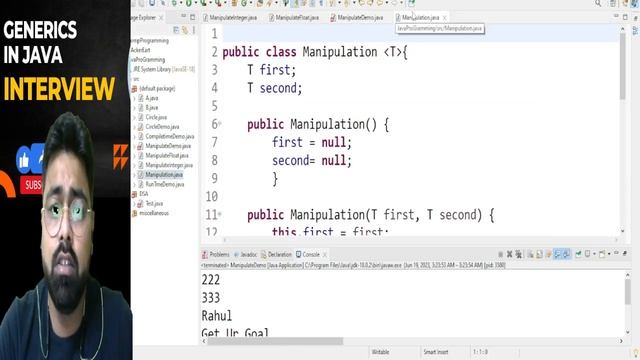This screenshot has width=640, height=360.
Task: Expand CompiletimeDemo.java tree node
Action: 134,136
